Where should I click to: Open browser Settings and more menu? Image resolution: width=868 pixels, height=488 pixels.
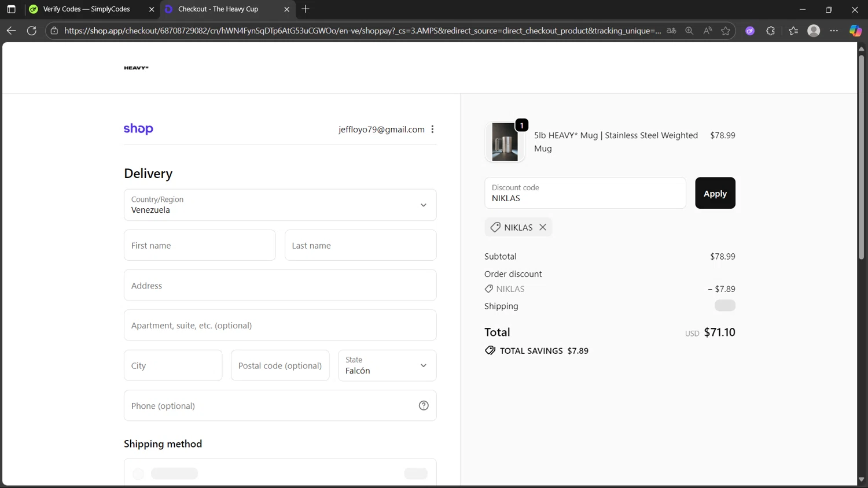click(834, 31)
